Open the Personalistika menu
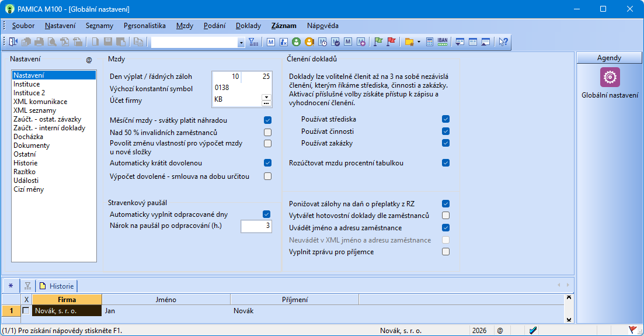This screenshot has height=336, width=644. click(145, 26)
